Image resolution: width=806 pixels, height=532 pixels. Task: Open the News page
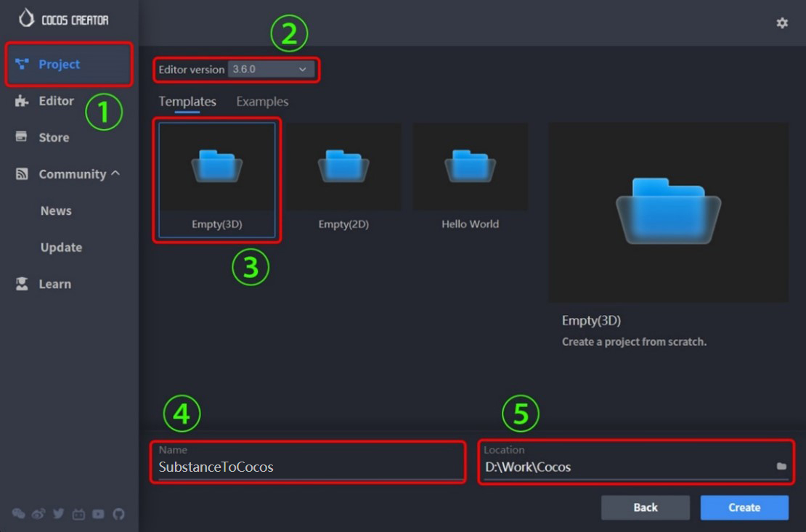click(x=56, y=210)
